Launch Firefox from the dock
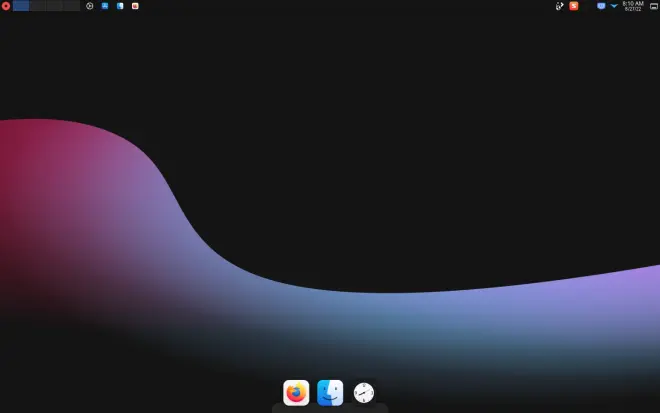 296,393
